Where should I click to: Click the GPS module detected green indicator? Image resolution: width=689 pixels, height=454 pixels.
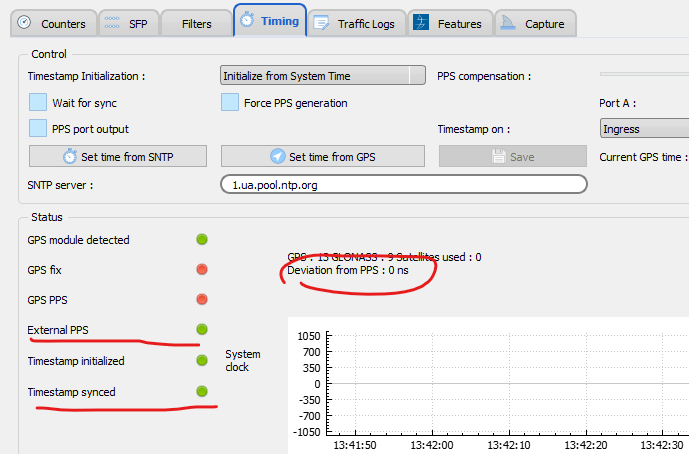[201, 240]
